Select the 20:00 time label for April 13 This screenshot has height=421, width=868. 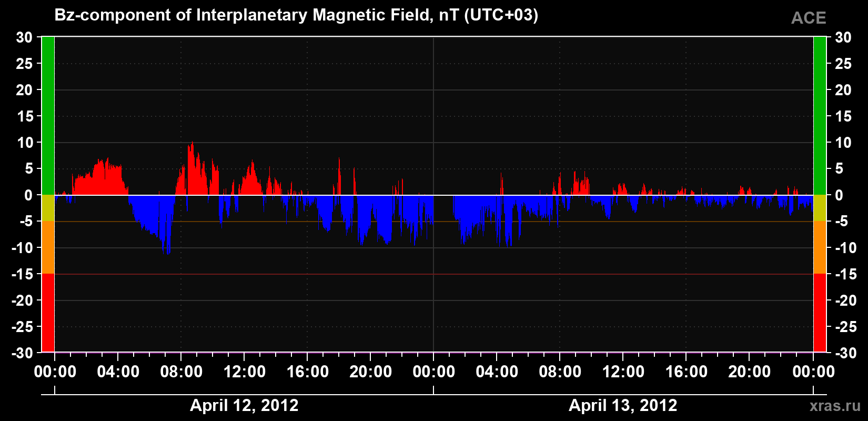(x=749, y=372)
